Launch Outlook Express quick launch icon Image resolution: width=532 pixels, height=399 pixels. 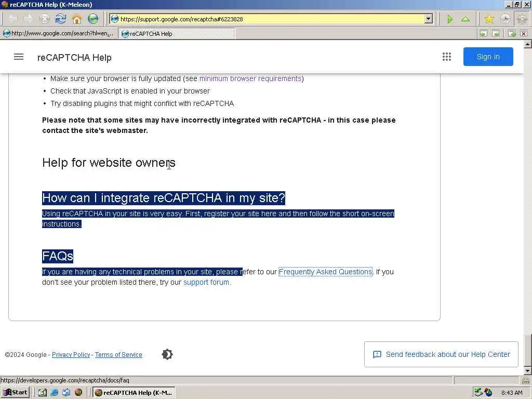click(66, 392)
